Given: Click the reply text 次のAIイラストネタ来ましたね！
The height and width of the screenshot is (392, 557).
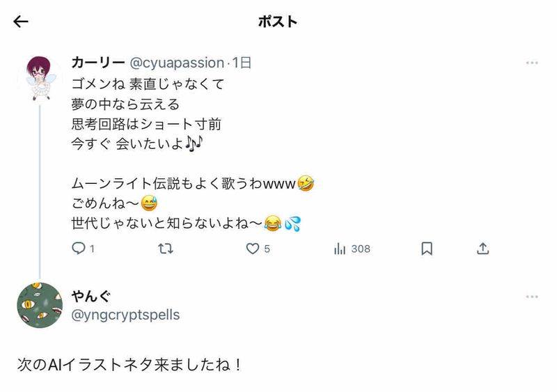Looking at the screenshot, I should (130, 365).
